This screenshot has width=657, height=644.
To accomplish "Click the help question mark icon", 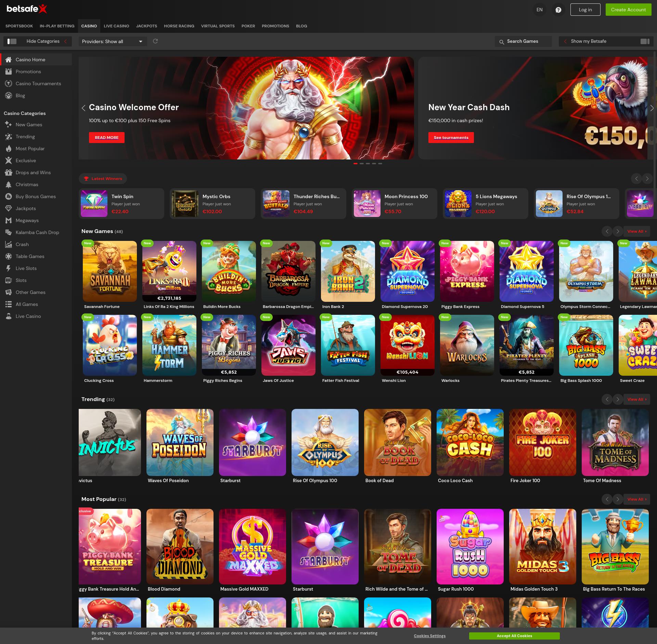I will (x=558, y=10).
